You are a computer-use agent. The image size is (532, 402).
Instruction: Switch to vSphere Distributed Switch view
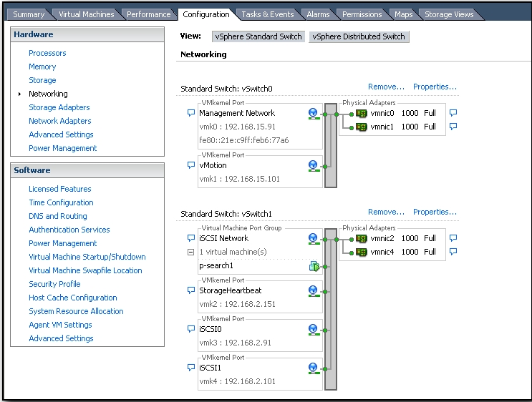coord(359,36)
